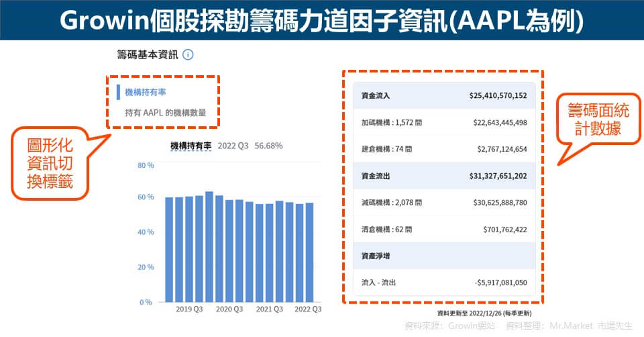Click the 流入 - 流出 row label
644x337 pixels.
point(378,283)
